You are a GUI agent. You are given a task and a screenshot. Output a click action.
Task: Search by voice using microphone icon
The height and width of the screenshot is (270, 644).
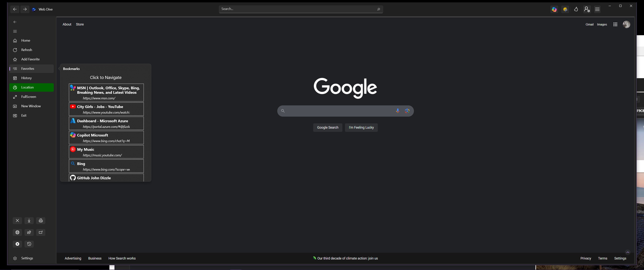(x=397, y=111)
